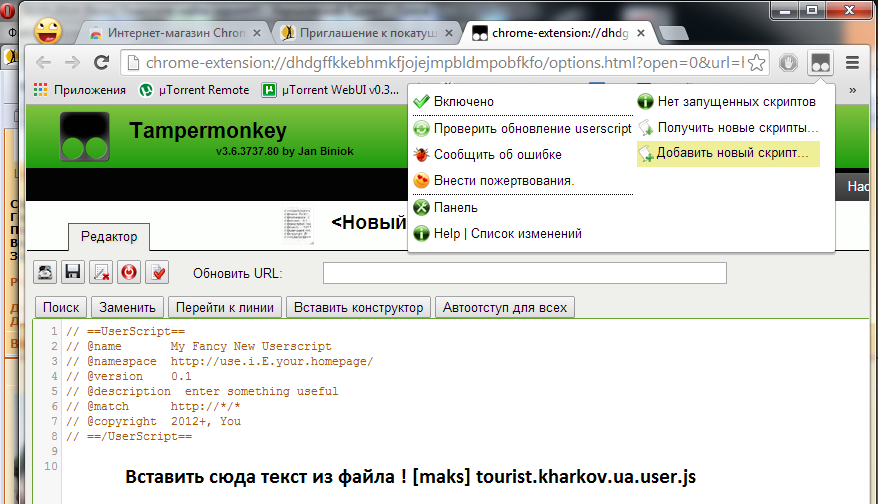Switch to the Редактор tab
Viewport: 878px width, 504px height.
click(109, 236)
